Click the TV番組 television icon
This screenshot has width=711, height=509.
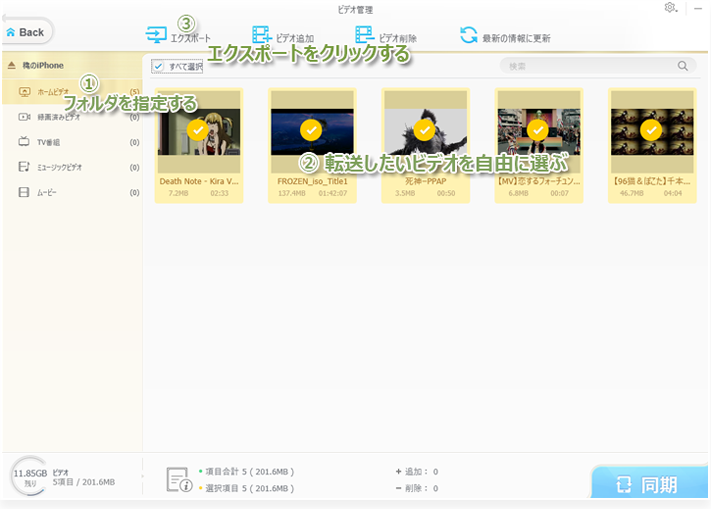pyautogui.click(x=24, y=141)
